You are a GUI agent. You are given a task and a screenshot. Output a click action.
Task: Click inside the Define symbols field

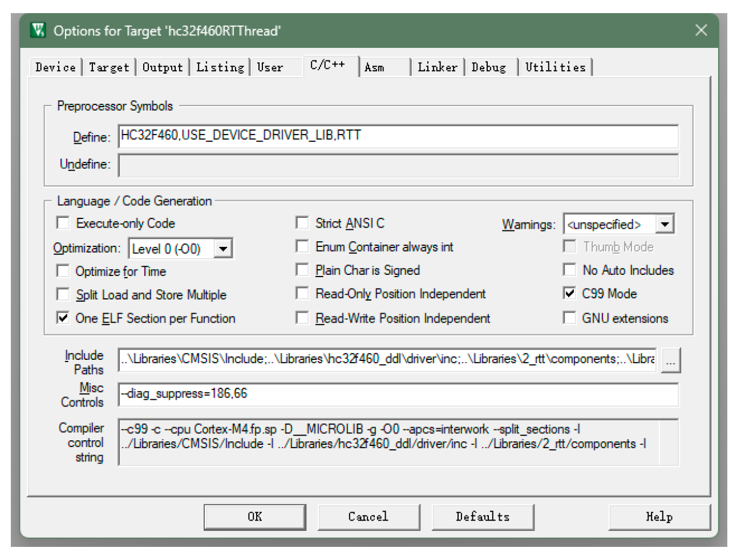coord(398,136)
